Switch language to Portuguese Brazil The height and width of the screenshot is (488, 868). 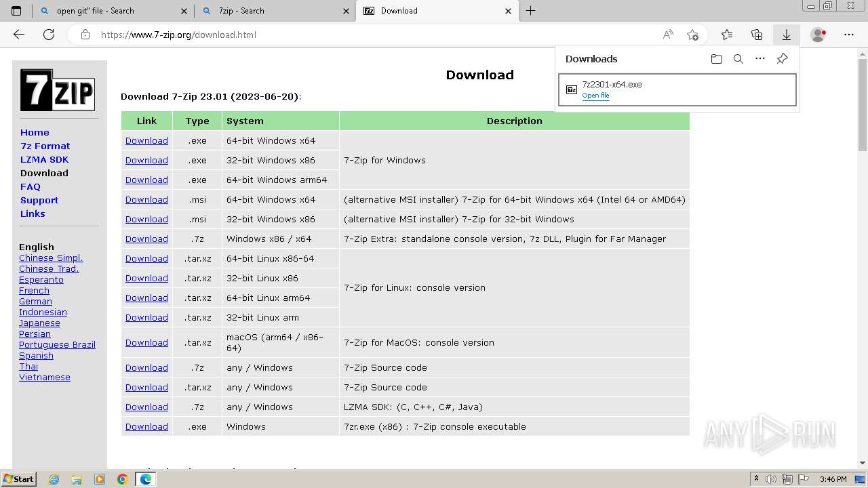click(57, 344)
